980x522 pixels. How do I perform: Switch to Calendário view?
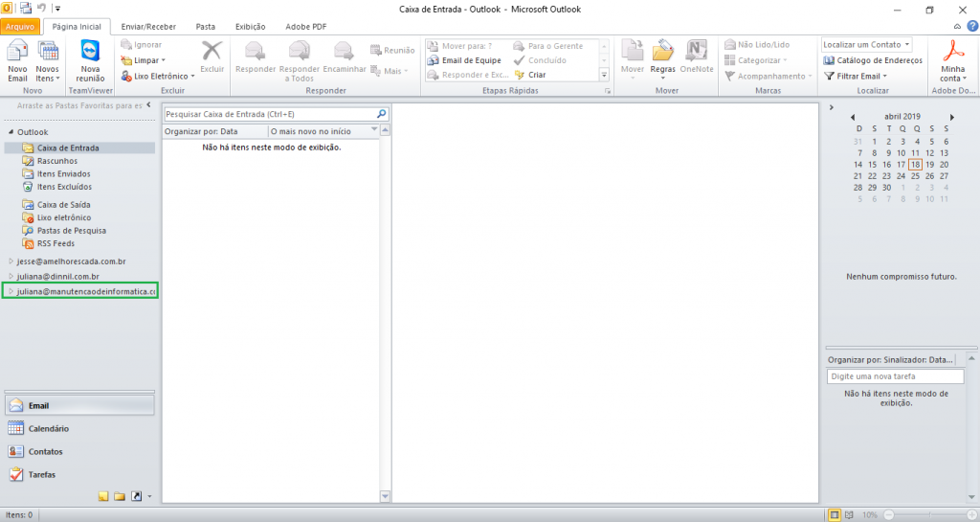point(79,429)
